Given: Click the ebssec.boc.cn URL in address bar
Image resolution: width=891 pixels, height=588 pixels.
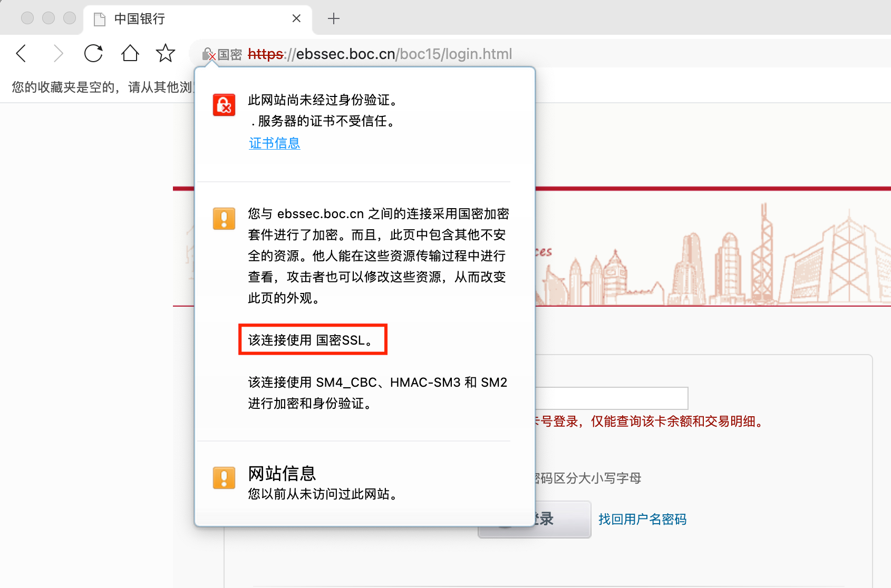Looking at the screenshot, I should pos(380,54).
